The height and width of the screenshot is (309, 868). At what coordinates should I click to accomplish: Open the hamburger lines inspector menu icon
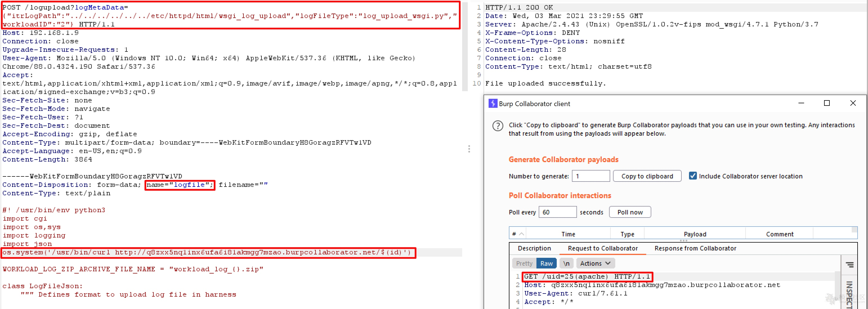849,265
